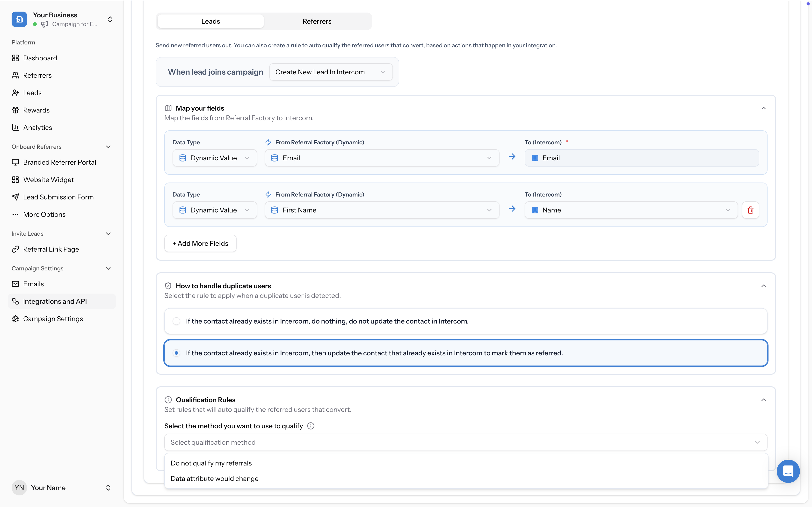The width and height of the screenshot is (812, 507).
Task: Open Emails via the envelope icon
Action: 15,284
